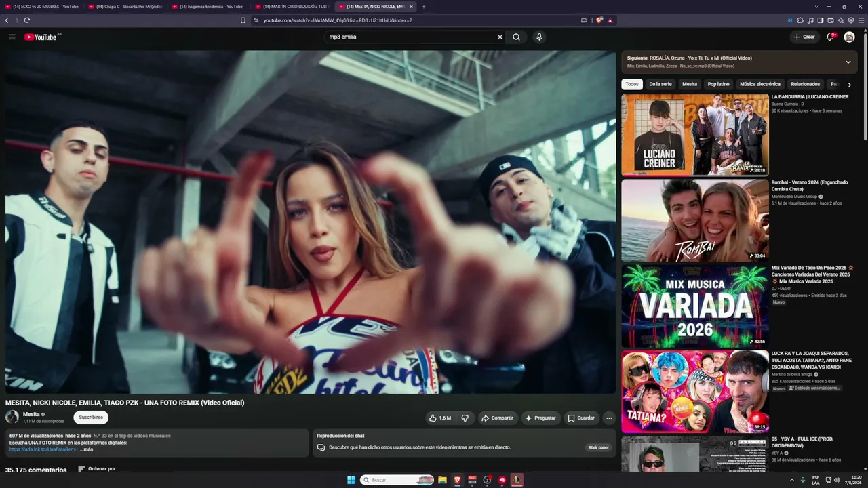The height and width of the screenshot is (488, 868).
Task: Switch to 'hagamos tendencia' browser tab
Action: (x=209, y=7)
